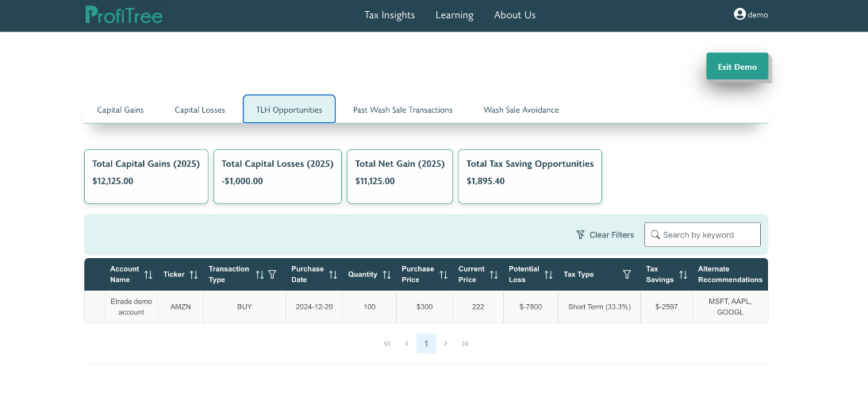Click MSFT, AAPL, GOOGL recommendations cell

pos(730,306)
